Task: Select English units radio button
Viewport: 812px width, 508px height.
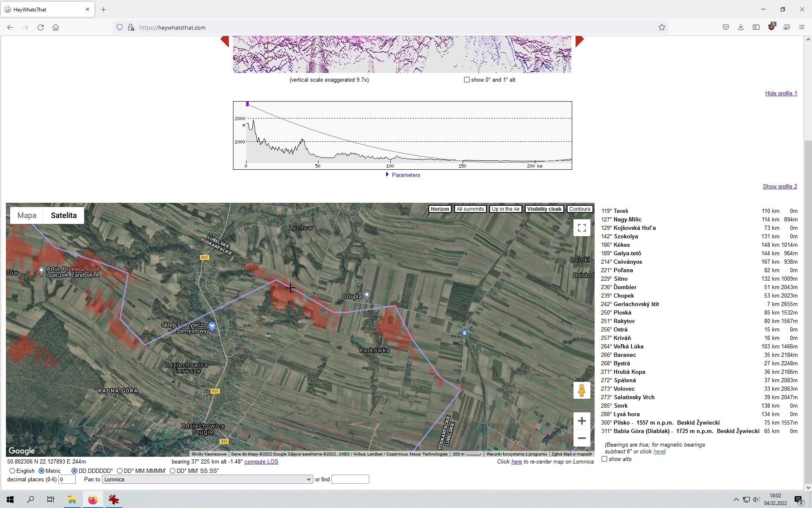Action: click(x=12, y=471)
